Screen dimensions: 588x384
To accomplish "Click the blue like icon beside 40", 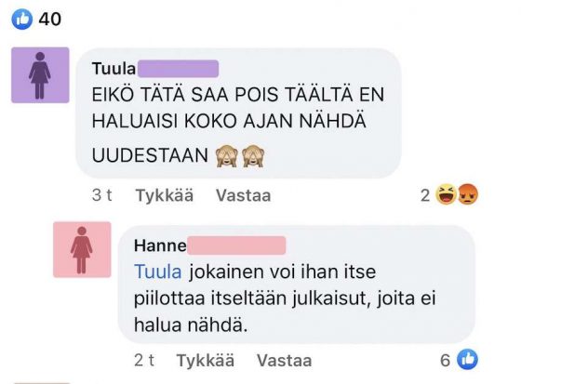I will [22, 19].
